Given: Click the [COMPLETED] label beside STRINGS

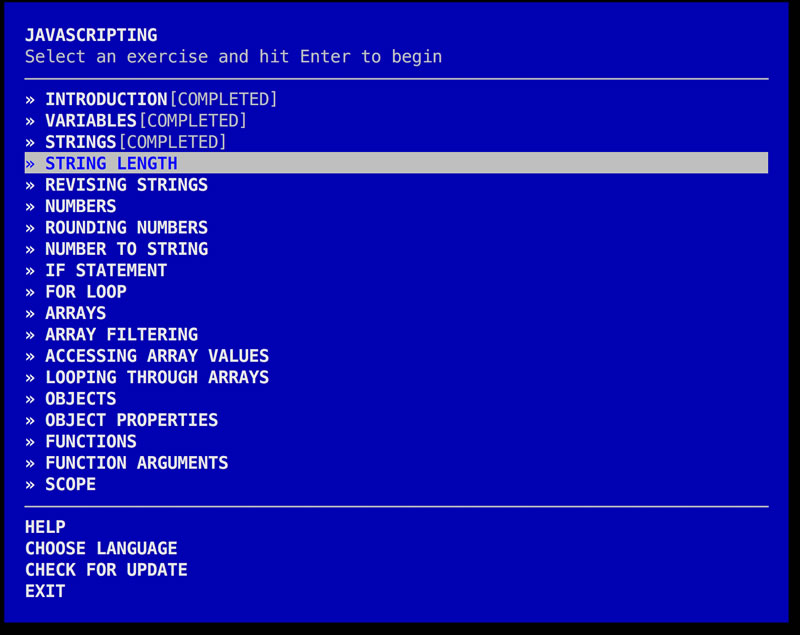Looking at the screenshot, I should pyautogui.click(x=172, y=142).
